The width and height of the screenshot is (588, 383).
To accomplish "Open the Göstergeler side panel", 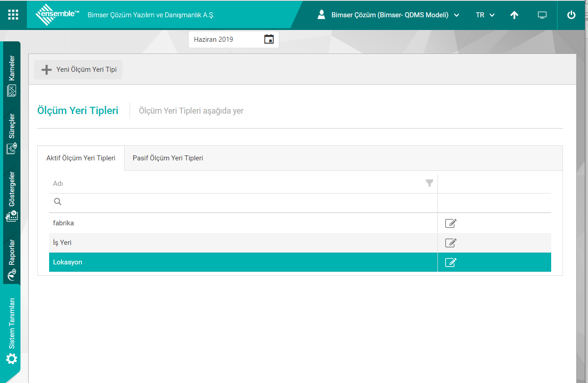I will coord(12,196).
